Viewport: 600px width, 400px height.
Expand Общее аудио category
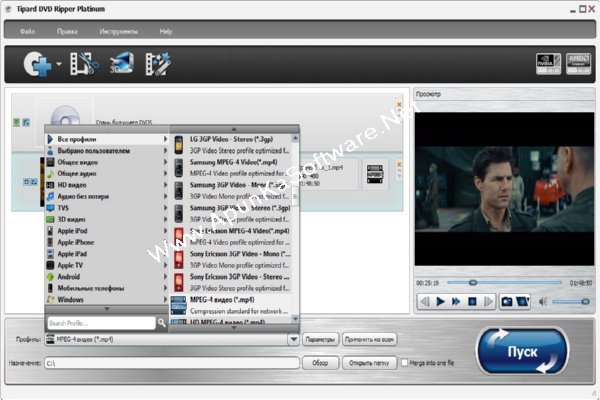107,173
